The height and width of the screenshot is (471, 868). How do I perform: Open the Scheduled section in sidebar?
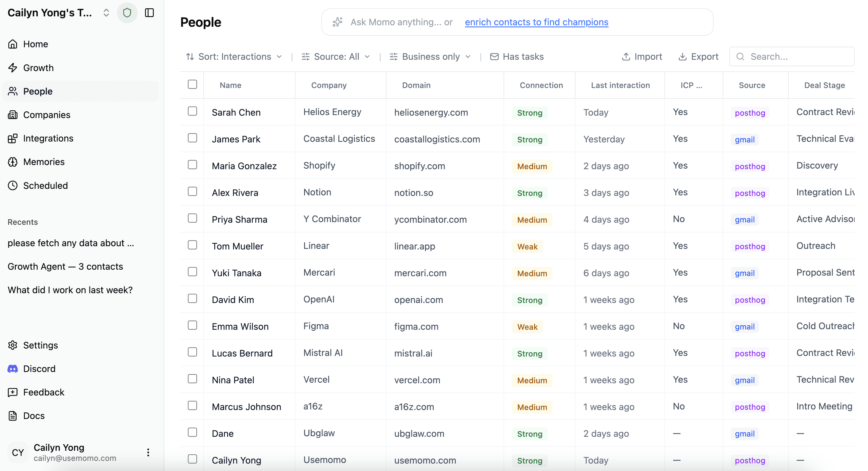tap(45, 186)
